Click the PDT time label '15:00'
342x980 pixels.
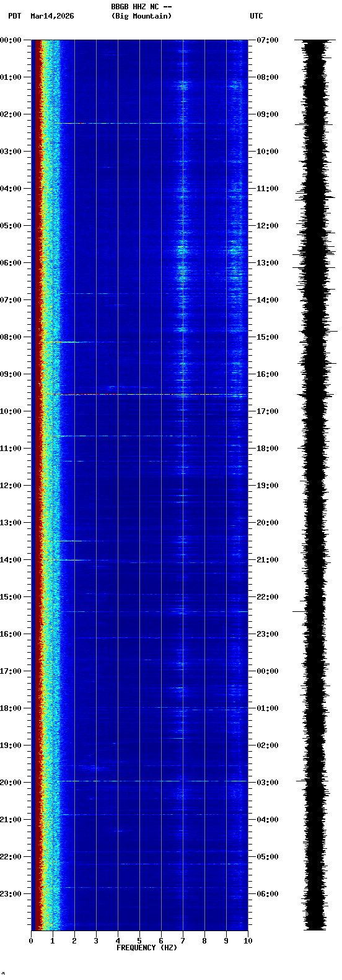[11, 597]
